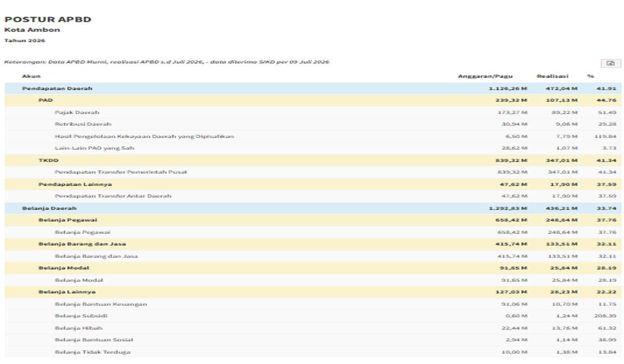Click the Belanja Barang dan Jasa group
The width and height of the screenshot is (624, 364).
313,244
